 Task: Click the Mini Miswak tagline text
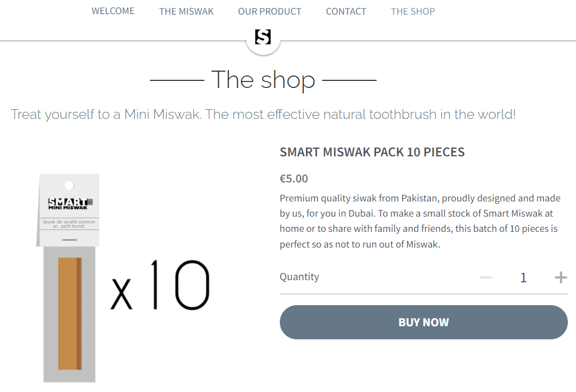click(262, 115)
